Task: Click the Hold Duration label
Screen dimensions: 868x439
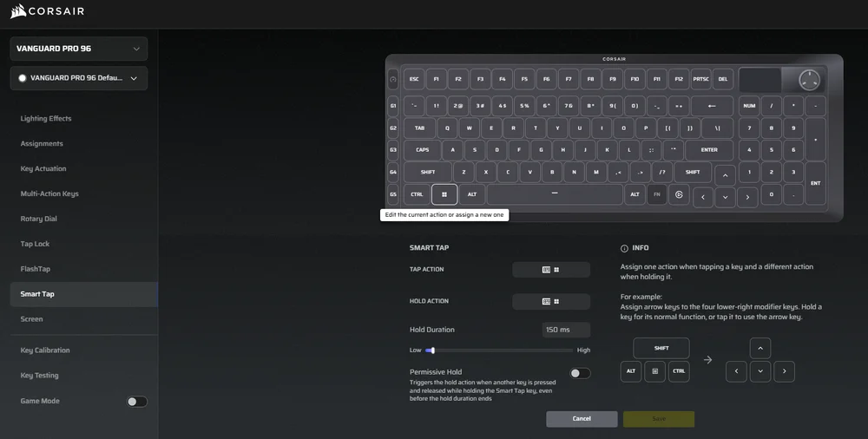Action: (x=431, y=330)
